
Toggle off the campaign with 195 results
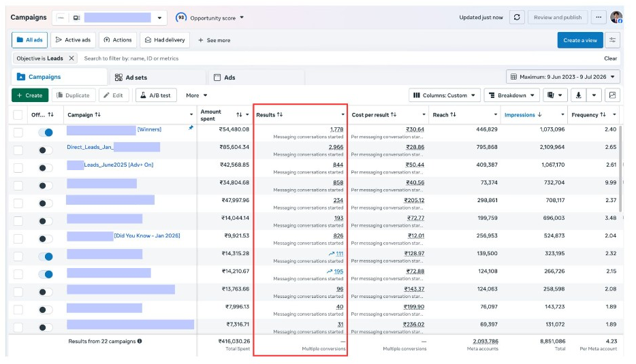[x=46, y=274]
